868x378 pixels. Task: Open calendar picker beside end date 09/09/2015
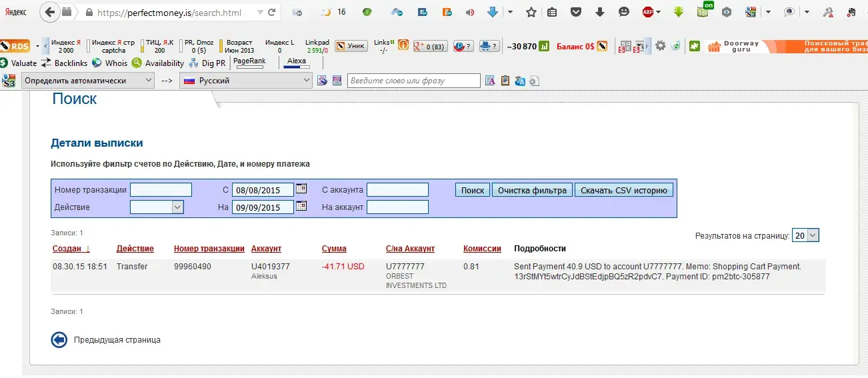(301, 206)
